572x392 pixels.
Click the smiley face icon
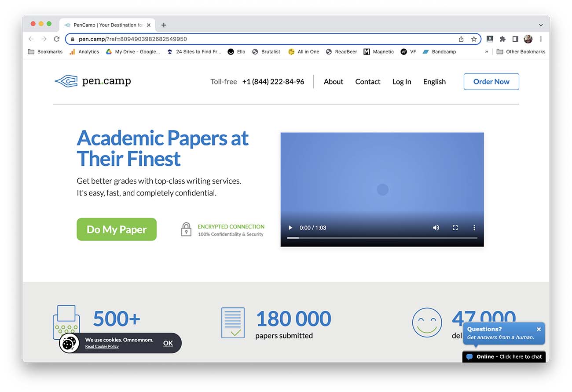click(x=427, y=323)
